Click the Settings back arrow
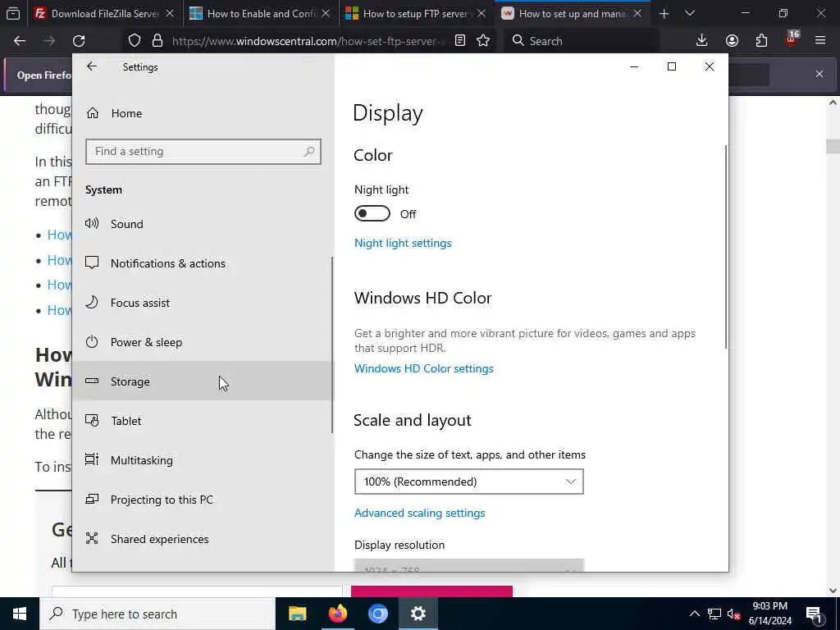This screenshot has width=840, height=630. [92, 66]
